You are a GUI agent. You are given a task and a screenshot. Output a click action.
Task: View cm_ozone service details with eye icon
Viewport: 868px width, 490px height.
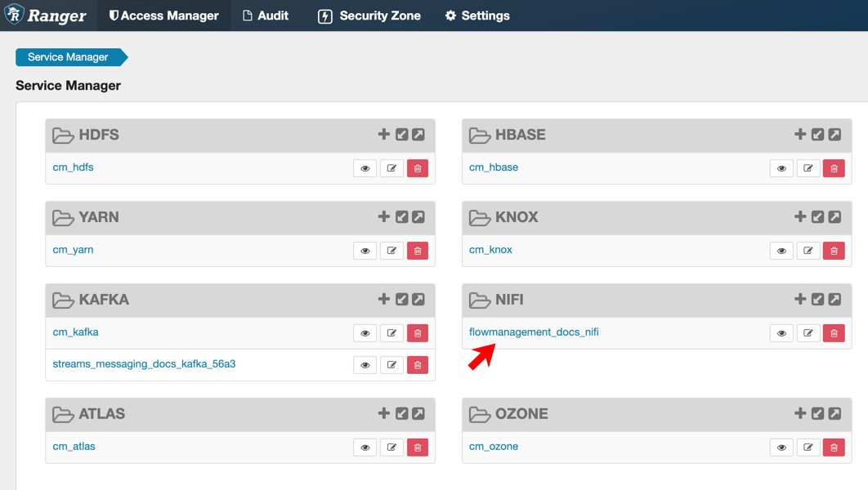pos(781,448)
